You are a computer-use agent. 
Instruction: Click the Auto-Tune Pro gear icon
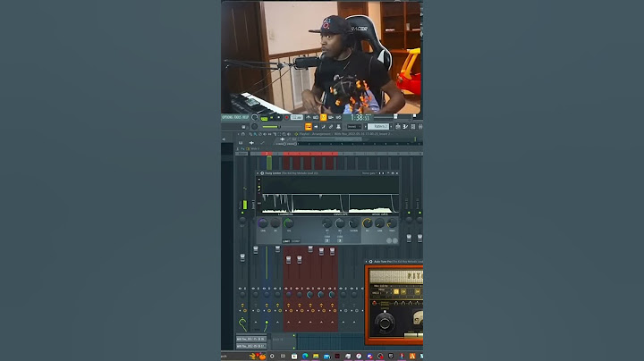click(x=370, y=261)
